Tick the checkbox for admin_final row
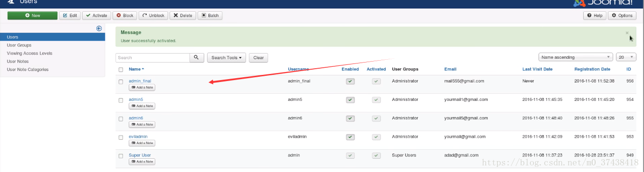The width and height of the screenshot is (644, 172). click(121, 81)
